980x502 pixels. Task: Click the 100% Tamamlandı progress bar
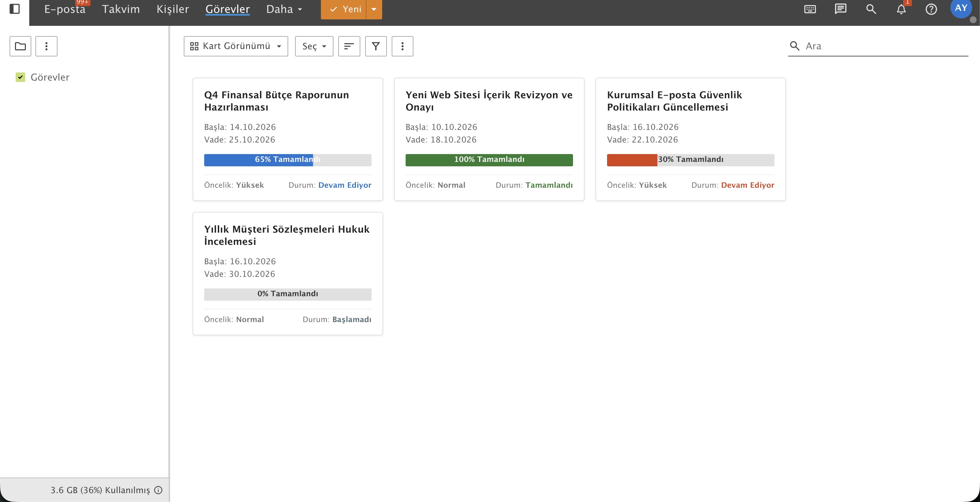click(489, 160)
